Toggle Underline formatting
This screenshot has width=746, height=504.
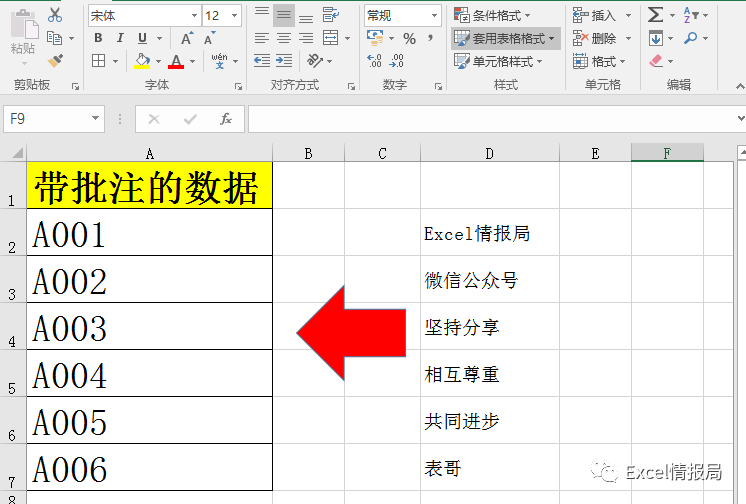(142, 38)
